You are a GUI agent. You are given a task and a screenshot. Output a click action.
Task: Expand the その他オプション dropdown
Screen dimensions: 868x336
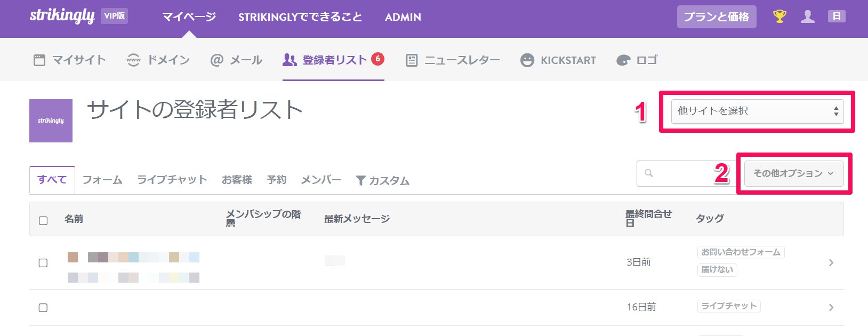tap(794, 173)
